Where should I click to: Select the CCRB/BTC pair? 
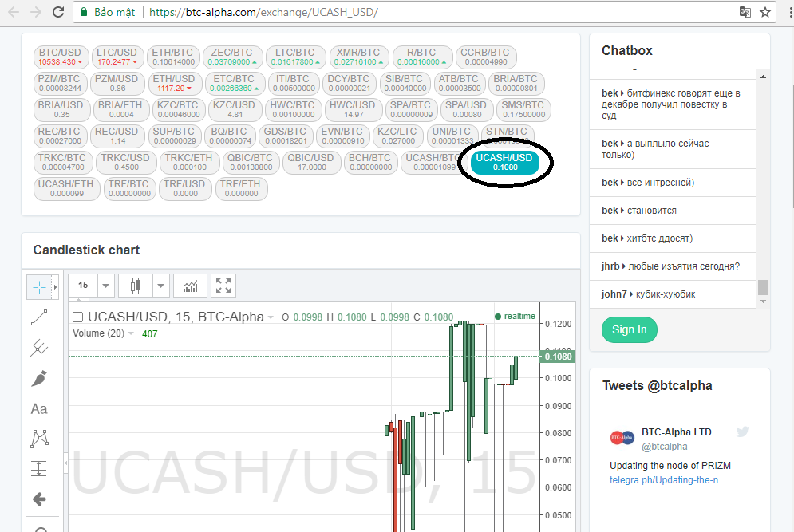[x=486, y=57]
